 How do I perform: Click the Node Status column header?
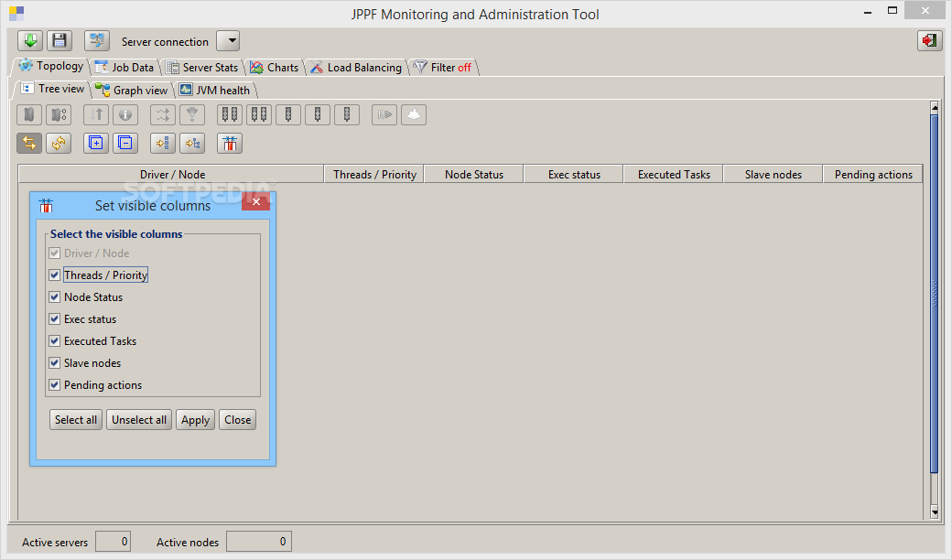473,174
